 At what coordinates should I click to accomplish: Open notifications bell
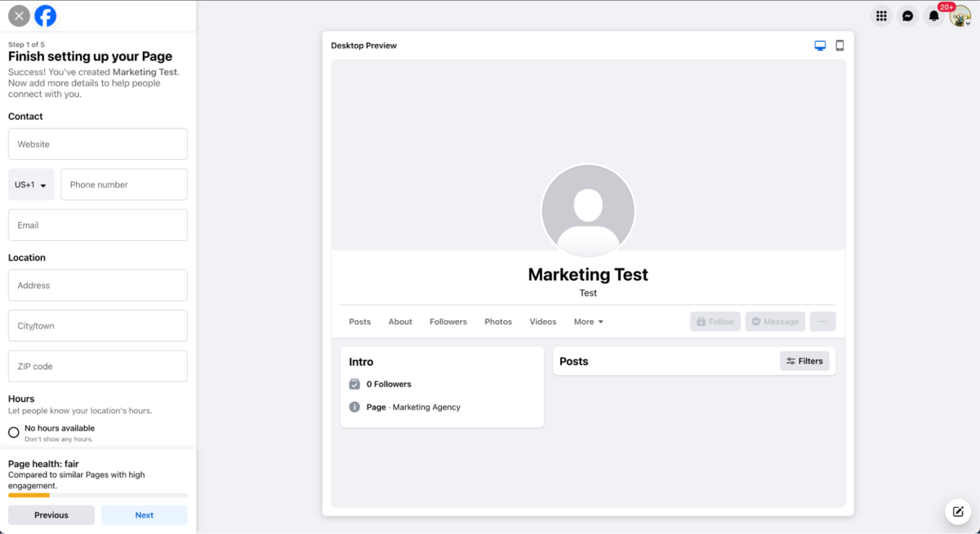(934, 16)
